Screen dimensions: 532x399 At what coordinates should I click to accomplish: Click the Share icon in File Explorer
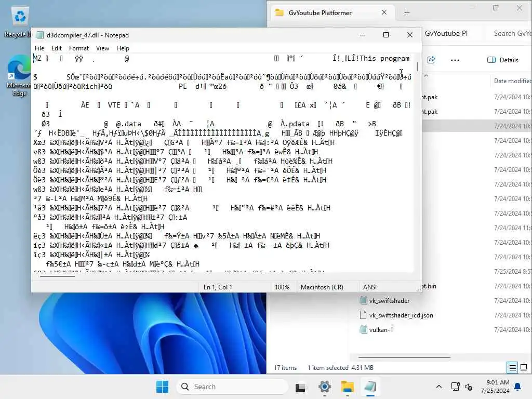click(x=431, y=60)
